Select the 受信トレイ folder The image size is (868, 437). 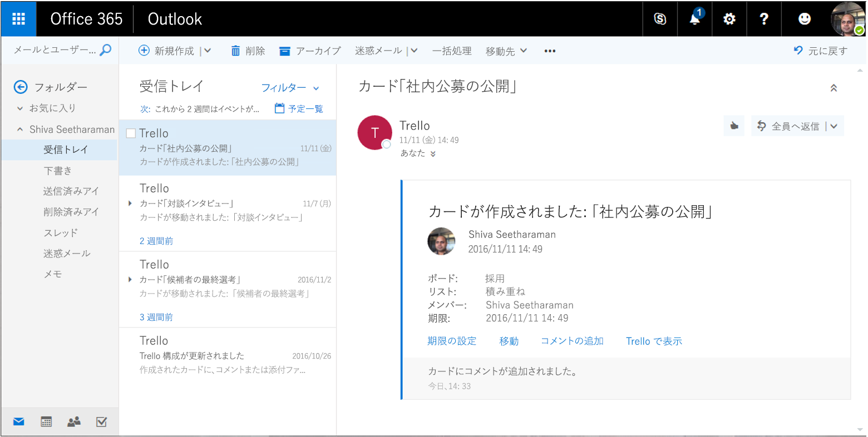click(60, 150)
